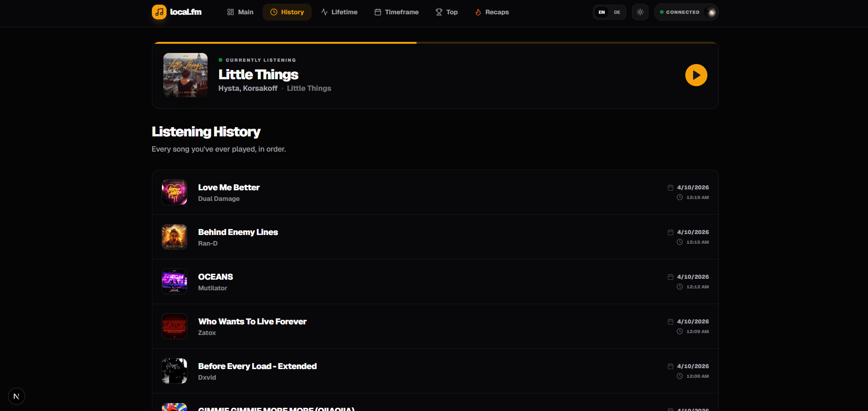
Task: Switch language to DE
Action: tap(617, 12)
